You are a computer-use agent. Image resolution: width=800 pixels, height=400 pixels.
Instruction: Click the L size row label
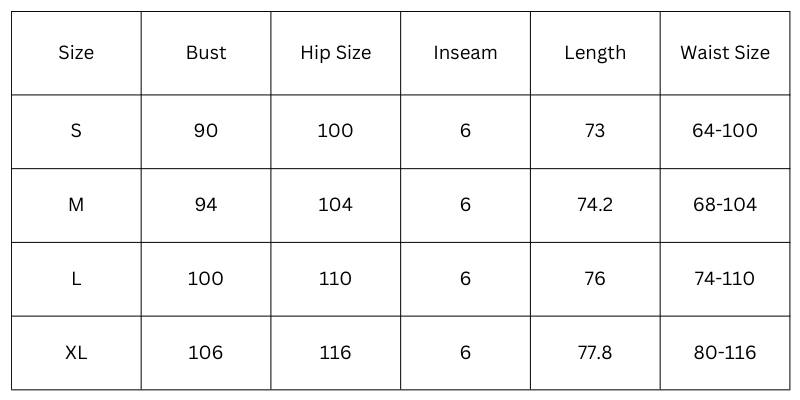76,279
